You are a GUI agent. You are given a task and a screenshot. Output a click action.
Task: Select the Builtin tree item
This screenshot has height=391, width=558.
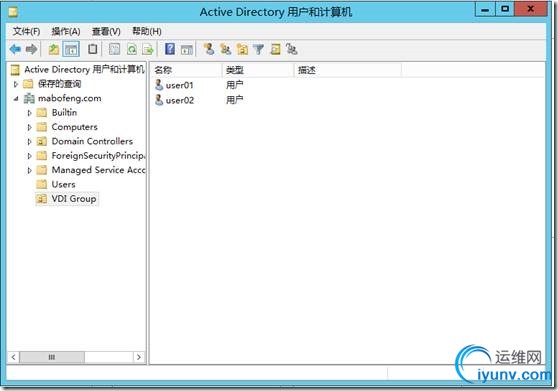click(x=64, y=112)
